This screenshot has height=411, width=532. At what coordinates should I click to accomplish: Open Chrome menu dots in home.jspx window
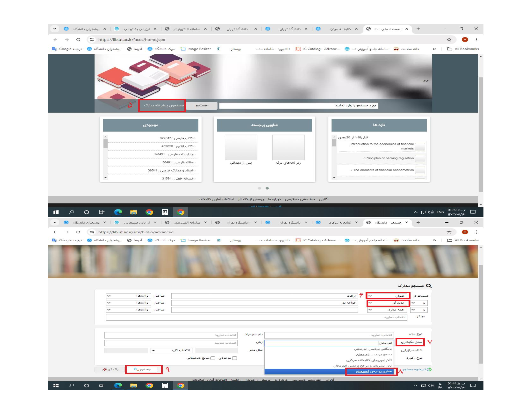pyautogui.click(x=476, y=39)
